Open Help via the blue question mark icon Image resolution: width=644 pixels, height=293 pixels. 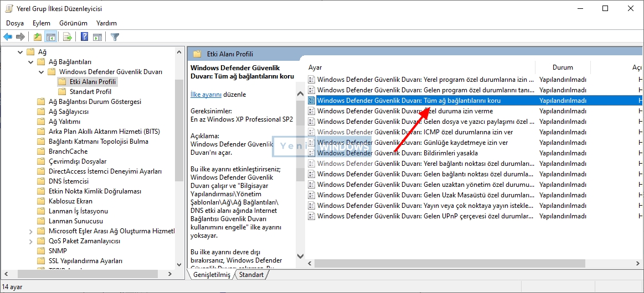click(85, 37)
